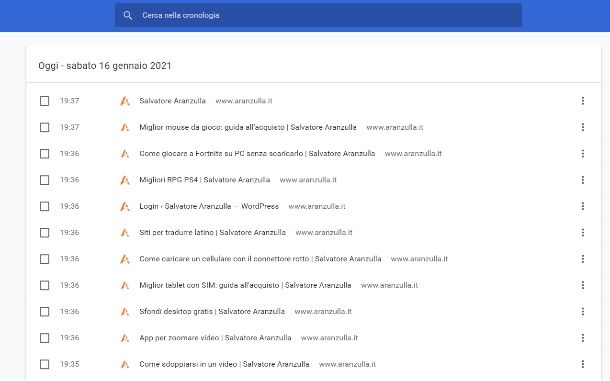Visit 'Come giocare a Fortnite su PC' link
Viewport: 610px width, 381px height.
pos(257,154)
